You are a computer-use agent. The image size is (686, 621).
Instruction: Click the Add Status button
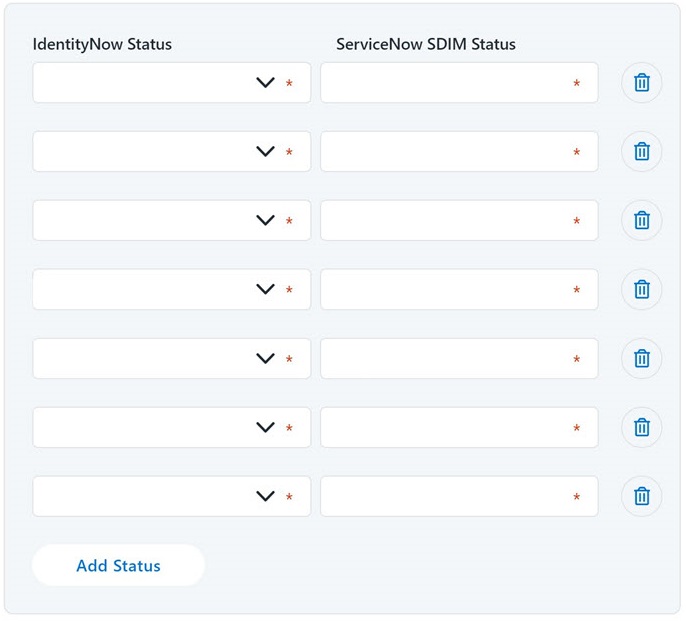pyautogui.click(x=118, y=565)
